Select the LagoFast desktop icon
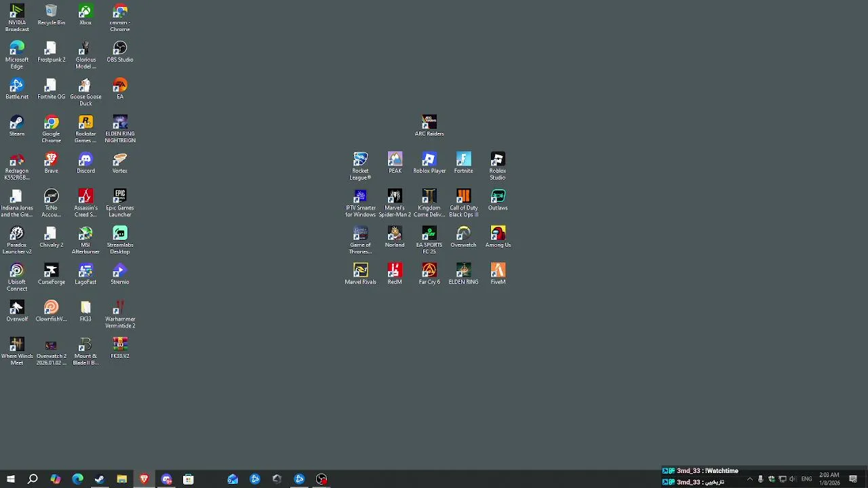 tap(85, 274)
